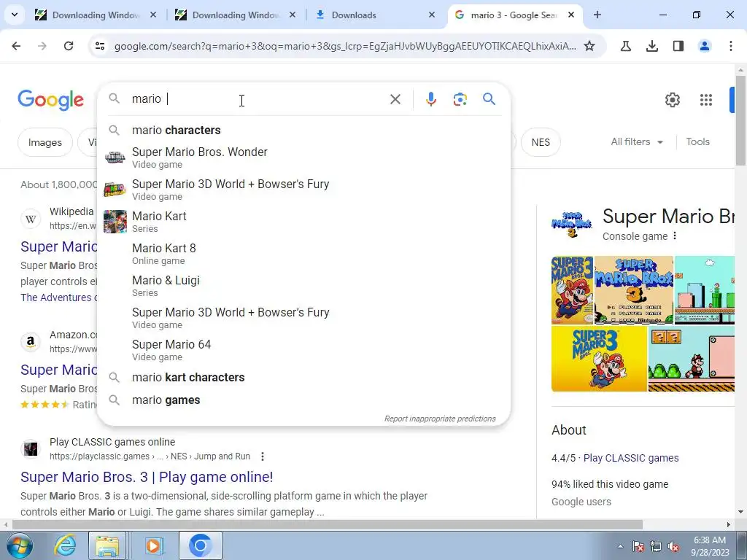Viewport: 747px width, 560px height.
Task: Select the 'mario characters' suggestion
Action: (x=303, y=130)
